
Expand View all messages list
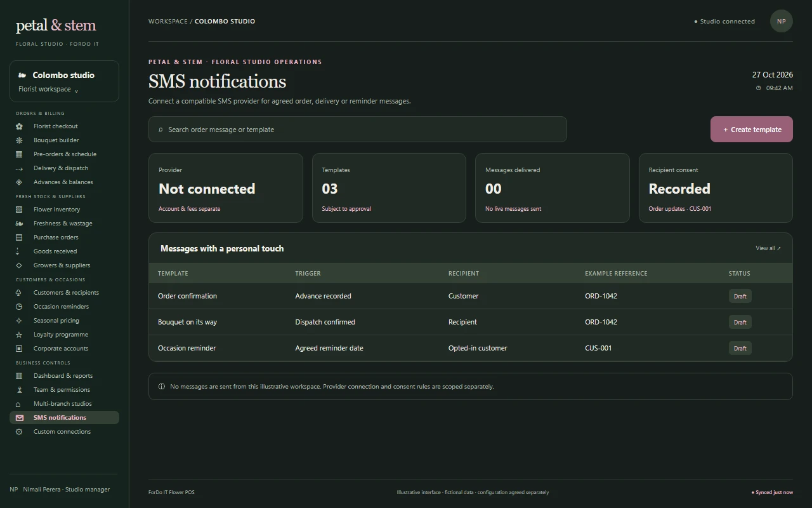[x=768, y=248]
